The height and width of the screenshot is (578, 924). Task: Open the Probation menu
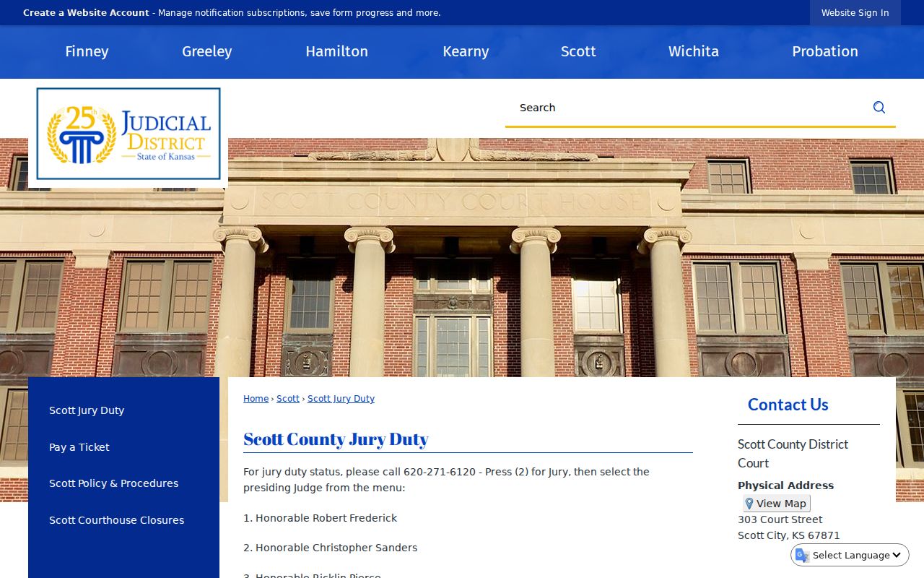(825, 51)
